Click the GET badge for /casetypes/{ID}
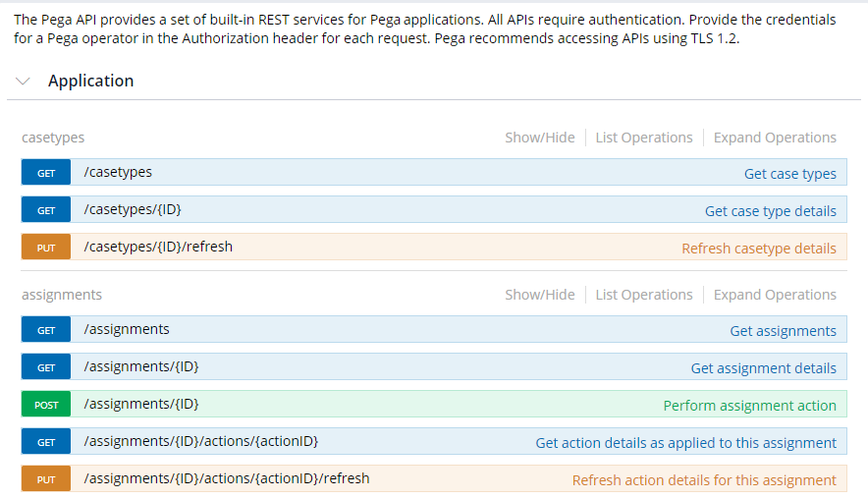 (x=46, y=210)
